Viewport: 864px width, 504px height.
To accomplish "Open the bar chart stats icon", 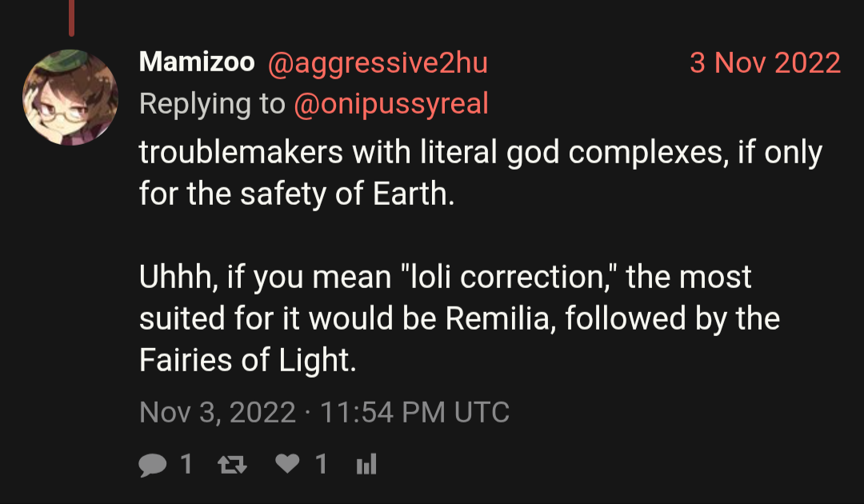I will (x=366, y=464).
